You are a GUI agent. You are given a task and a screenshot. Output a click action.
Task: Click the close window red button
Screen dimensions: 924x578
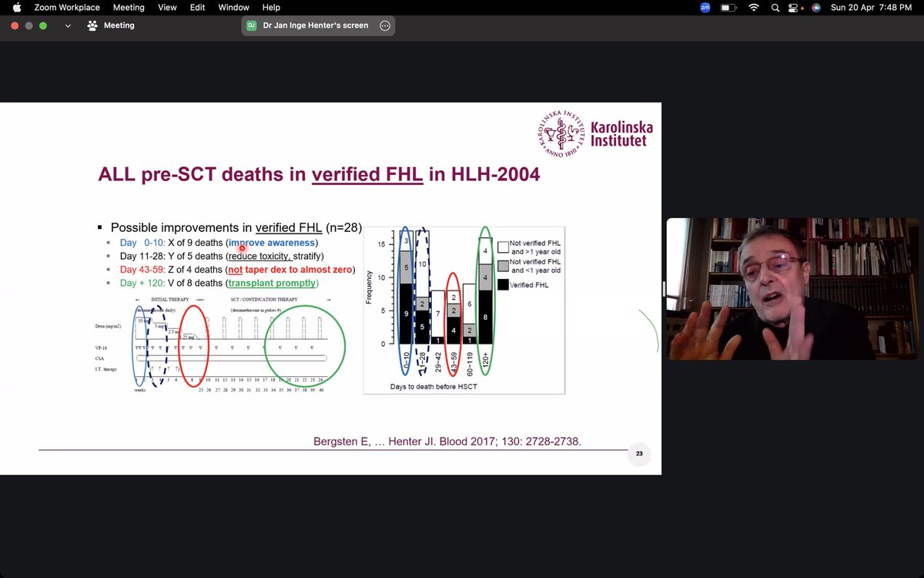pyautogui.click(x=15, y=25)
